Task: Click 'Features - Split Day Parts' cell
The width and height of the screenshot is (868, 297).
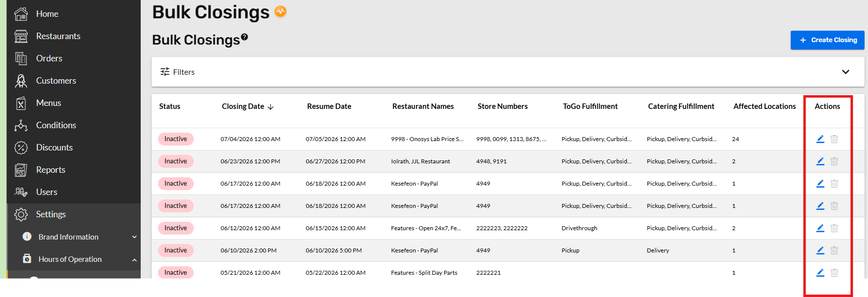Action: 424,273
